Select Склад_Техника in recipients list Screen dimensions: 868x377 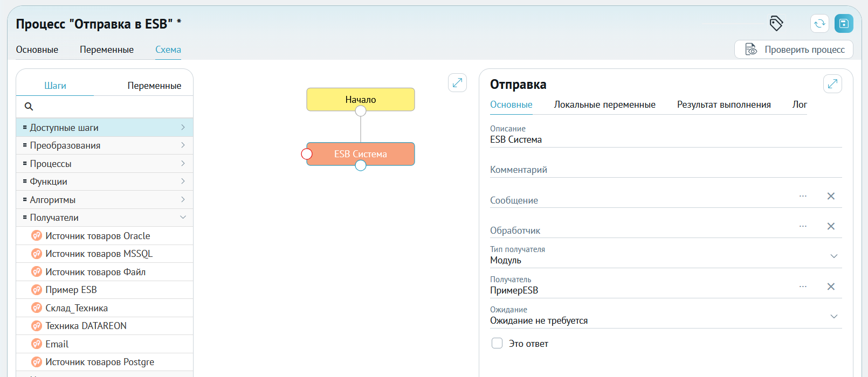[105, 308]
